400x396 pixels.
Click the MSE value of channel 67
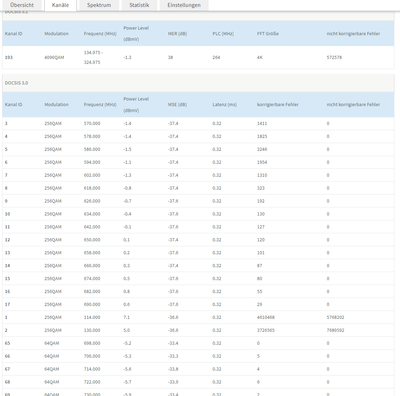pyautogui.click(x=173, y=369)
